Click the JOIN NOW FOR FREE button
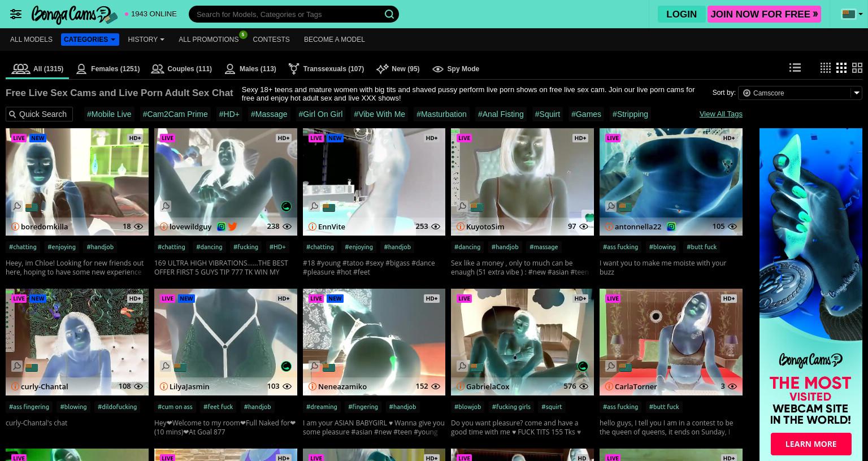The width and height of the screenshot is (868, 461). coord(764,14)
